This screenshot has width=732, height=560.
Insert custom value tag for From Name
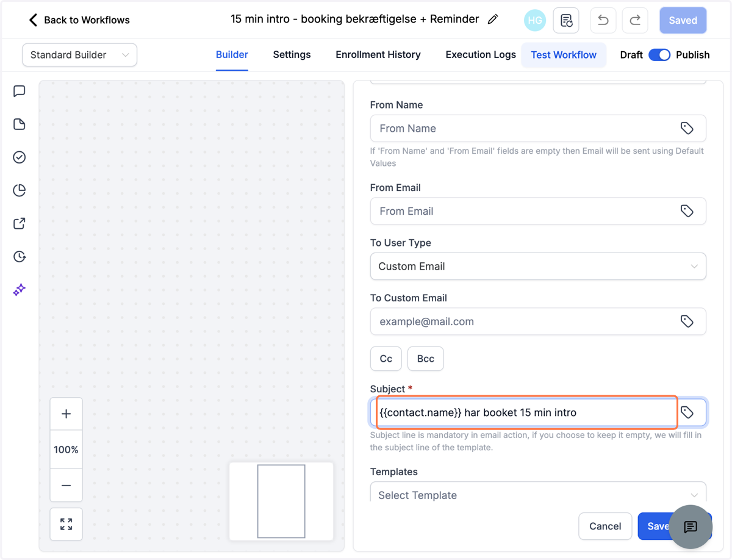tap(687, 128)
